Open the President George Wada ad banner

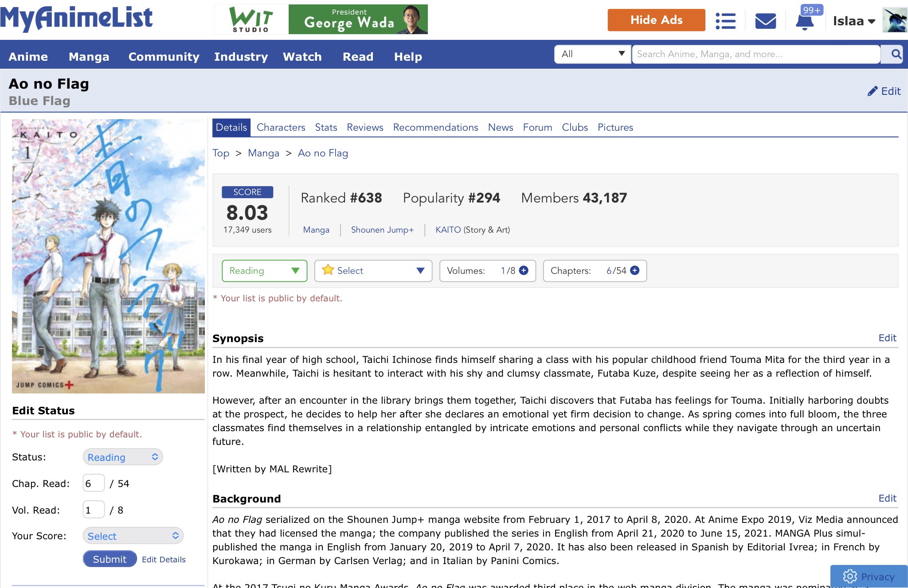pos(358,19)
